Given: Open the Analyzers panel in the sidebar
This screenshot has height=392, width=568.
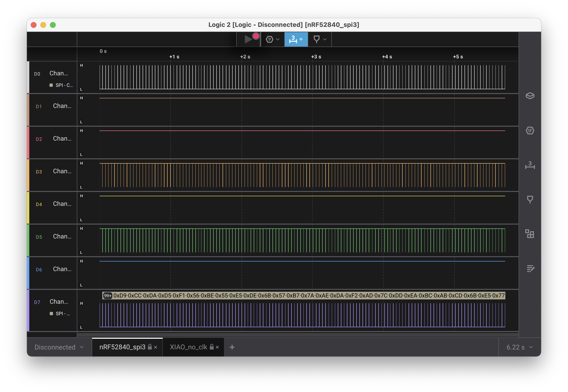Looking at the screenshot, I should click(530, 131).
